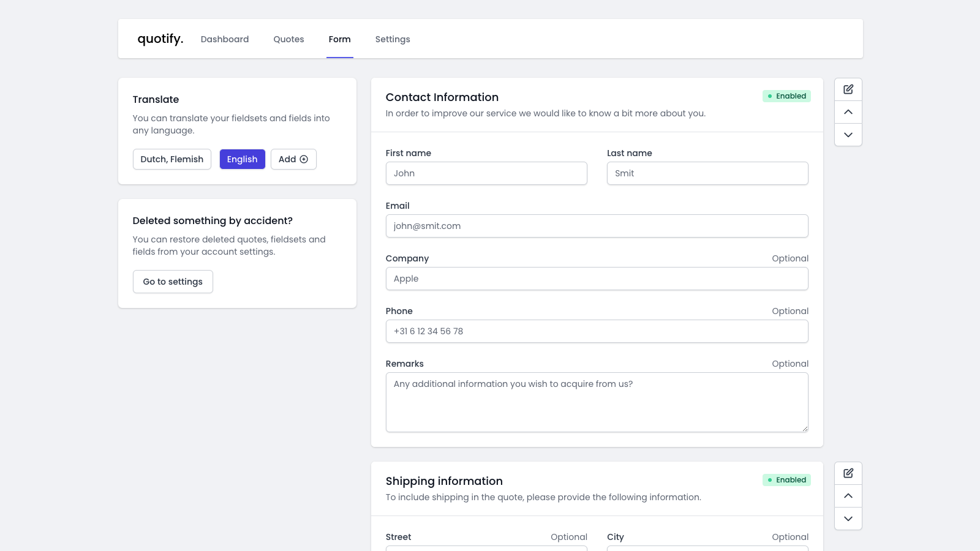Click the green status dot on Enabled badge
The image size is (980, 551).
771,96
